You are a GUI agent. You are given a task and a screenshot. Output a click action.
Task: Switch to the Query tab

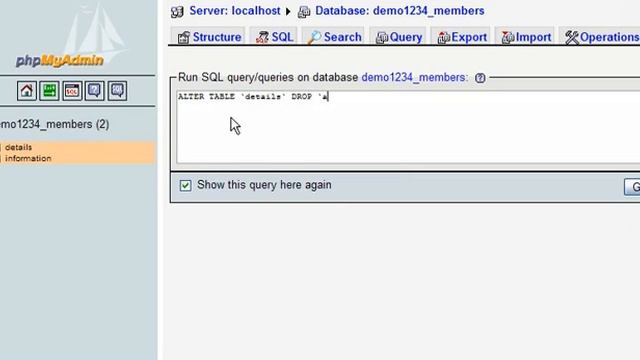(x=399, y=37)
